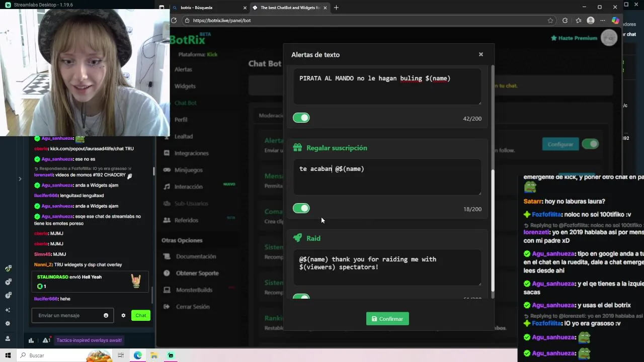Viewport: 644px width, 362px height.
Task: Expand the Streamlabs side panel arrow
Action: click(x=20, y=178)
